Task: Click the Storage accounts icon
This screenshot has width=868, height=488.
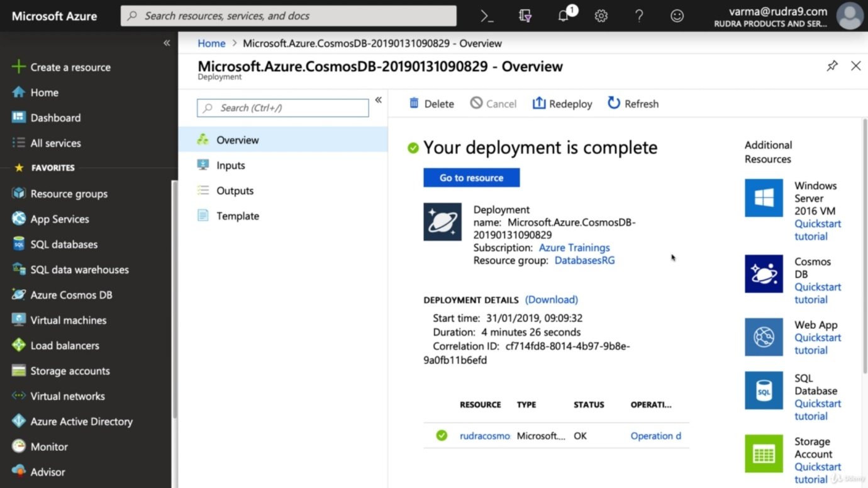Action: pyautogui.click(x=19, y=370)
